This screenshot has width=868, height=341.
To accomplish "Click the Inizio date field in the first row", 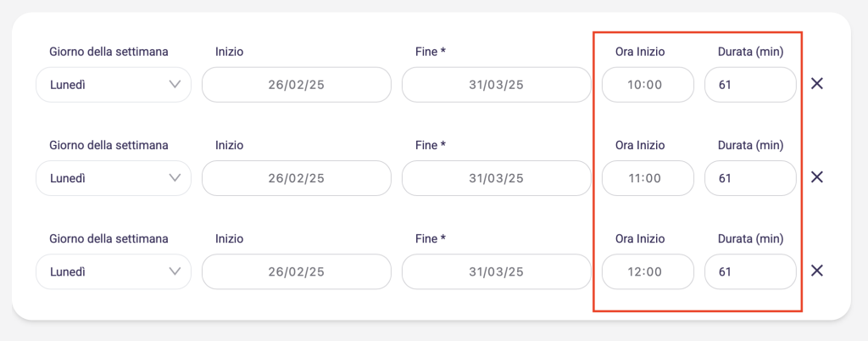I will pos(297,85).
